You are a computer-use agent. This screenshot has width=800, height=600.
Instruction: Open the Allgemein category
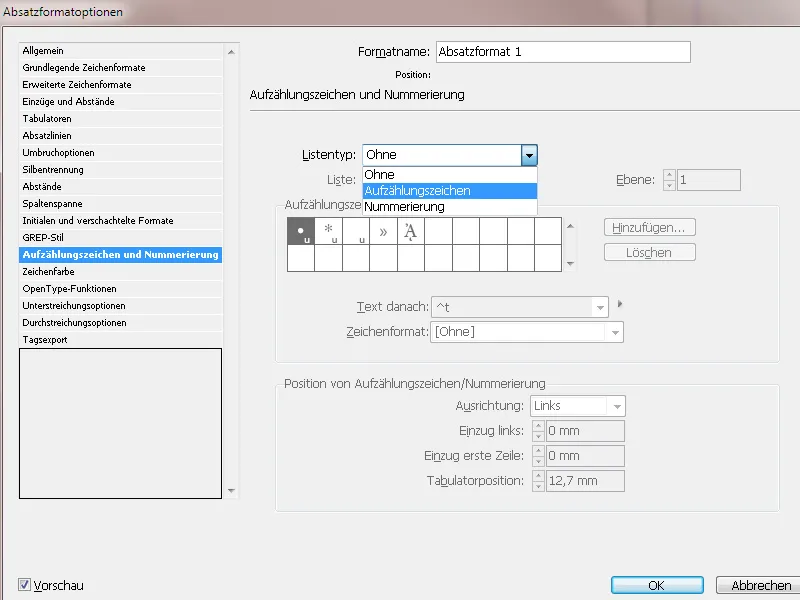pos(121,51)
